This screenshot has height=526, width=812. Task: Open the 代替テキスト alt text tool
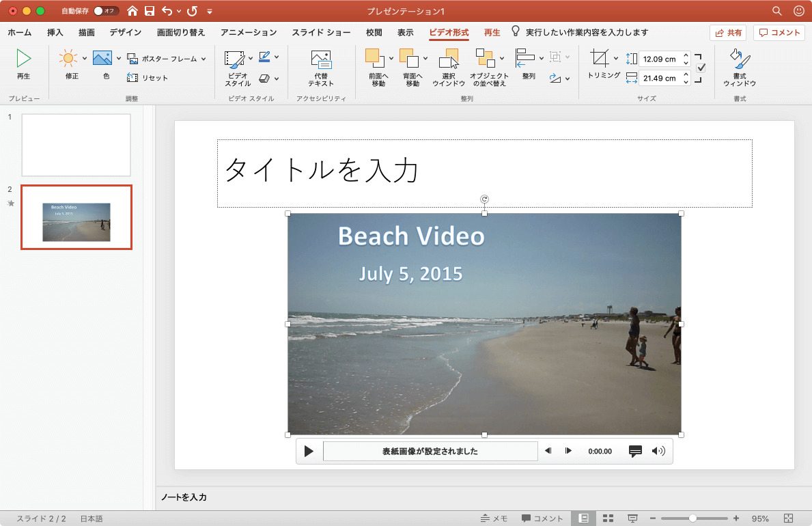pos(320,60)
